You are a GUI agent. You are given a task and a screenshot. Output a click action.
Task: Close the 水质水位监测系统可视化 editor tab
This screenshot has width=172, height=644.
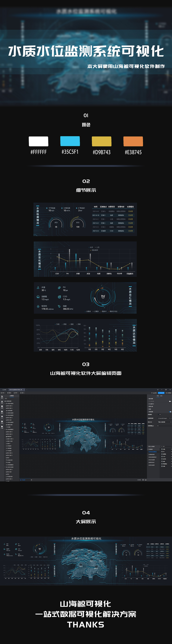point(24,390)
